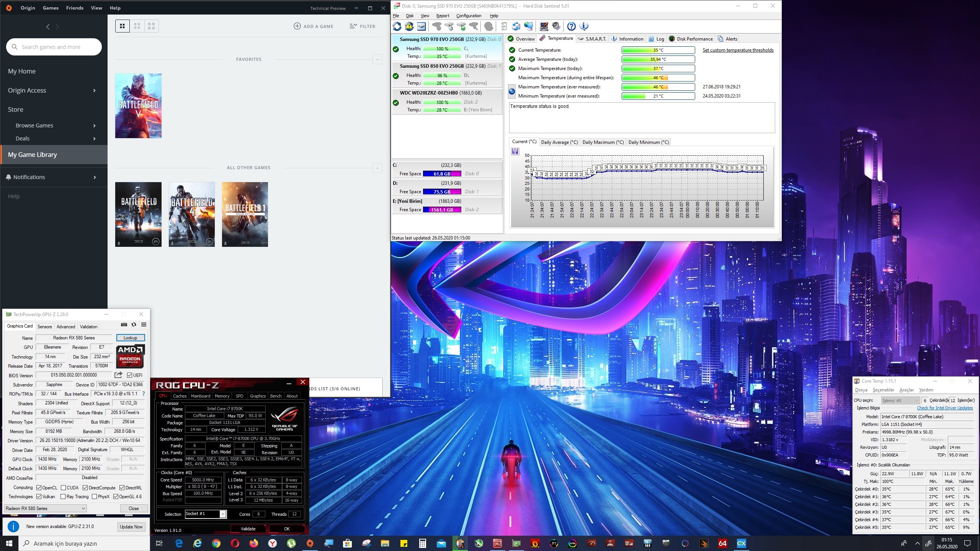
Task: Toggle PhysX checkbox in GPU-Z
Action: pyautogui.click(x=94, y=497)
